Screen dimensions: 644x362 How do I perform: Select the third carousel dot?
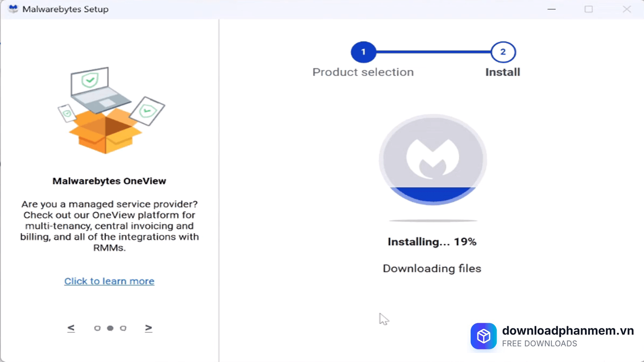pyautogui.click(x=123, y=328)
